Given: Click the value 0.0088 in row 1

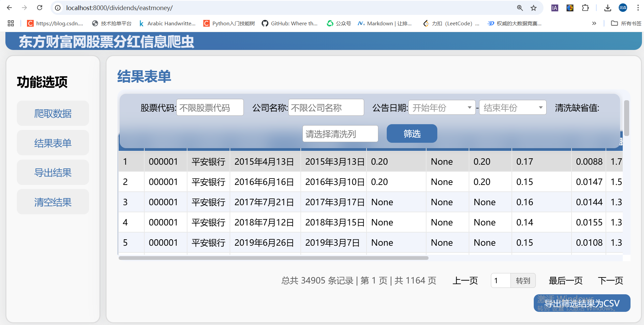Looking at the screenshot, I should [589, 162].
